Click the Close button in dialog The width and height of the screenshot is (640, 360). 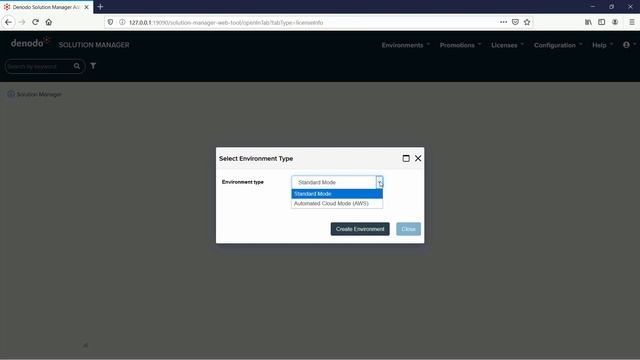(408, 229)
